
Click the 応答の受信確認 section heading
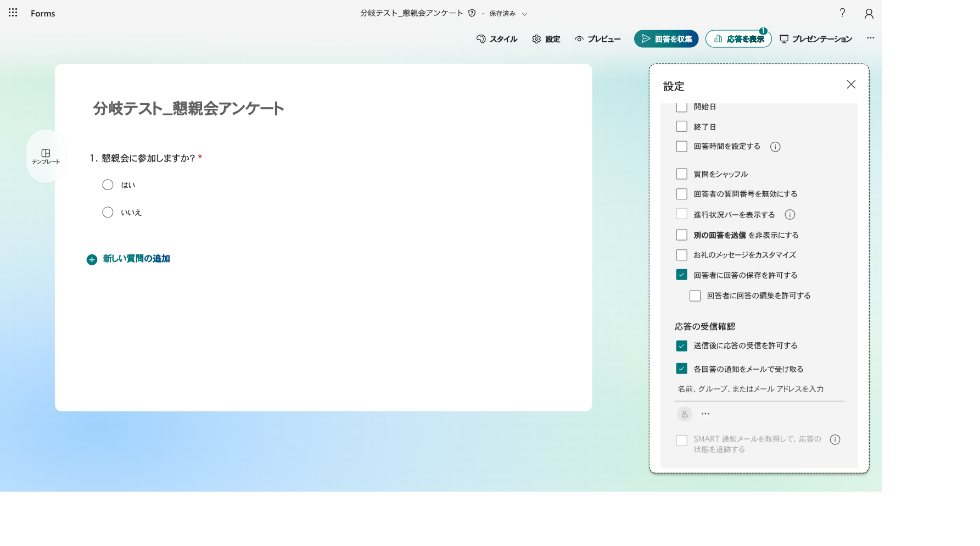point(704,326)
